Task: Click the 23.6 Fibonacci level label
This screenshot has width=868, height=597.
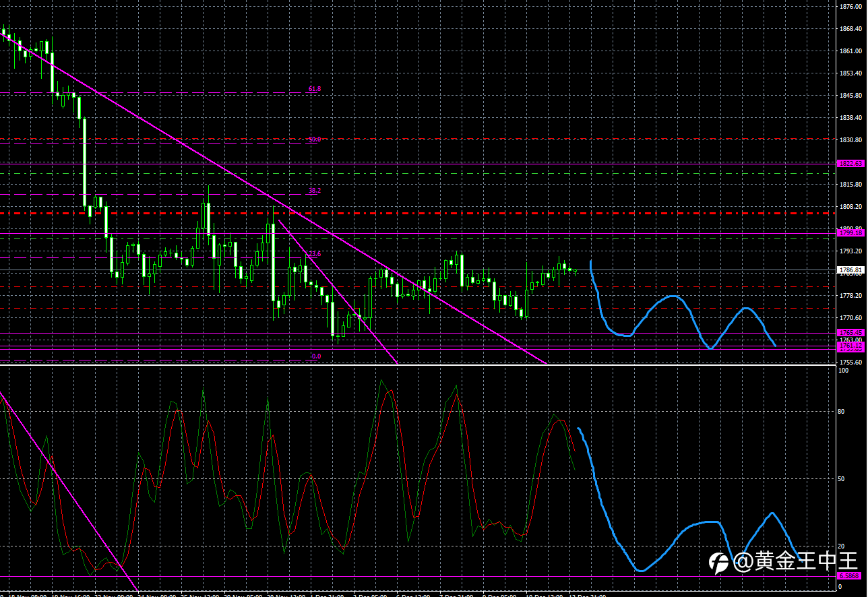Action: coord(315,255)
